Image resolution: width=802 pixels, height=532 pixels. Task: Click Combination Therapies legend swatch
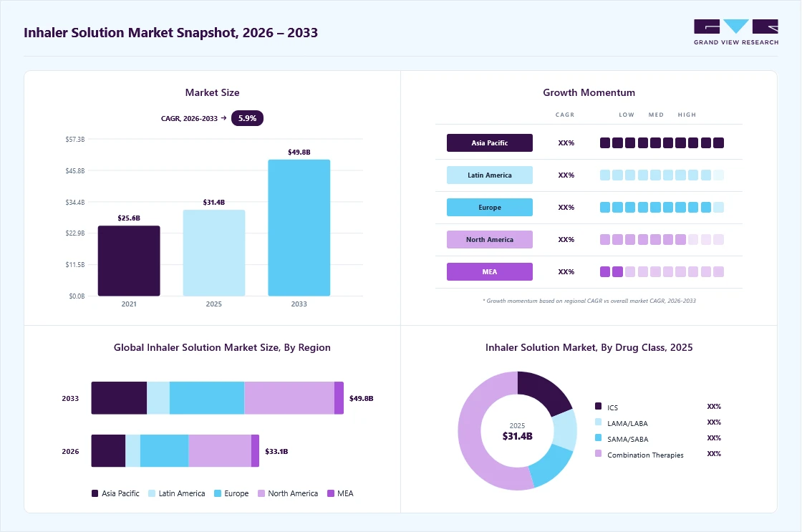click(x=599, y=453)
